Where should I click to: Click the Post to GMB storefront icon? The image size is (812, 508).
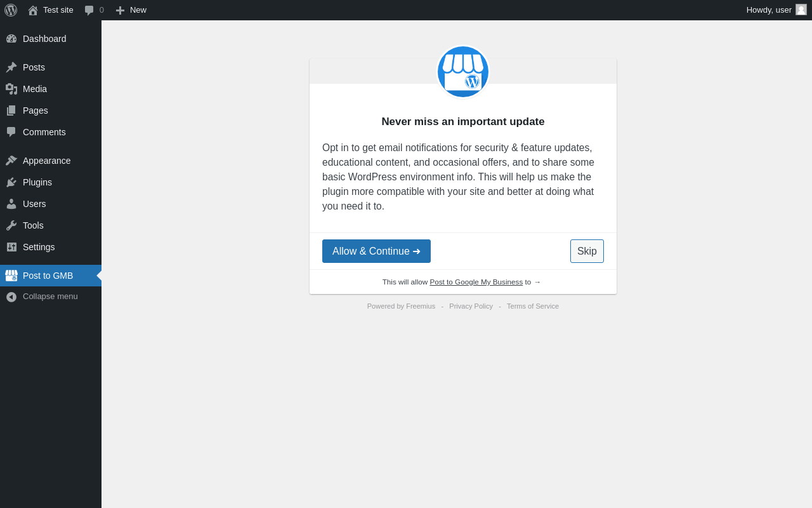pos(11,276)
